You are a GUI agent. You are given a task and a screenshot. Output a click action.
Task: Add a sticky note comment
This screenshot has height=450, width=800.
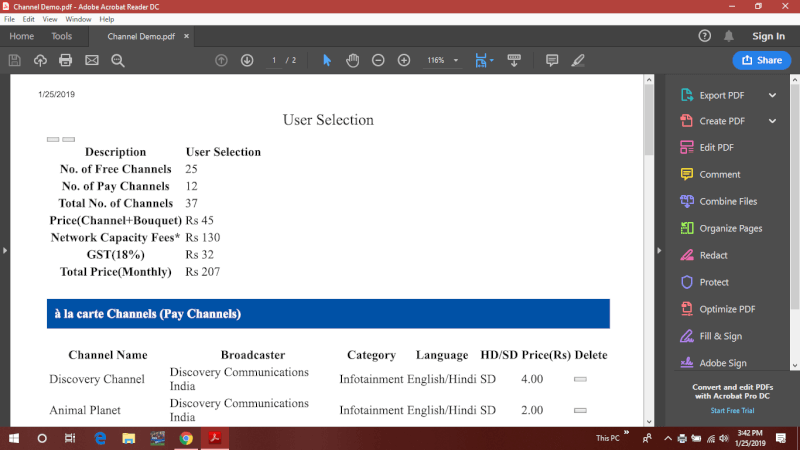point(552,60)
